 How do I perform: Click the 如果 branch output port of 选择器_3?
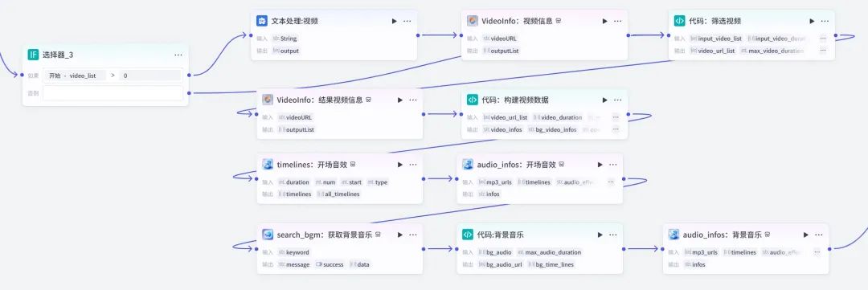[190, 75]
